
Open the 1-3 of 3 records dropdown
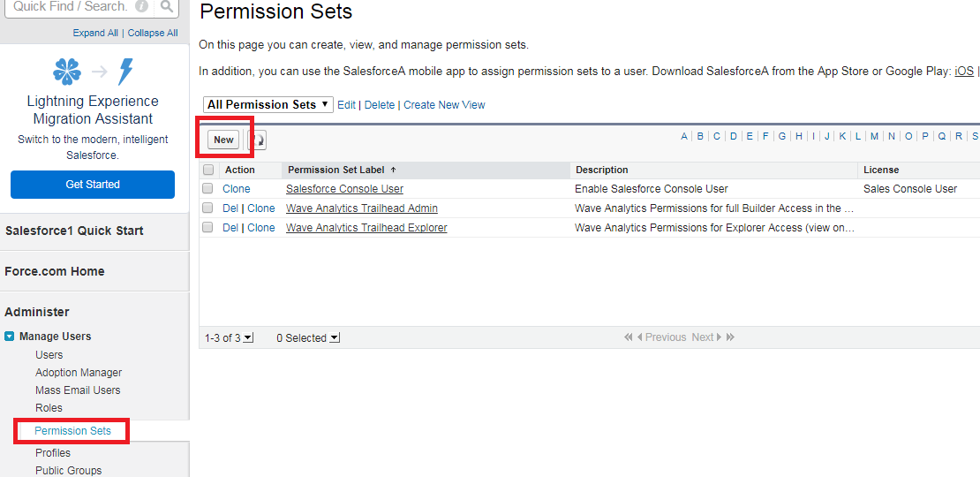[x=247, y=338]
